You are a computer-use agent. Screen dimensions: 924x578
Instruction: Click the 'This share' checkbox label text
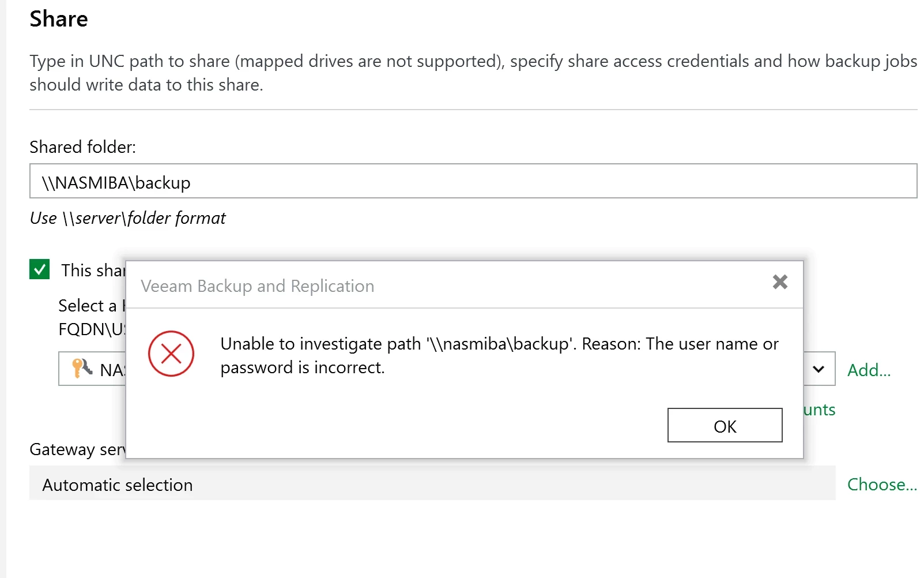[x=93, y=270]
